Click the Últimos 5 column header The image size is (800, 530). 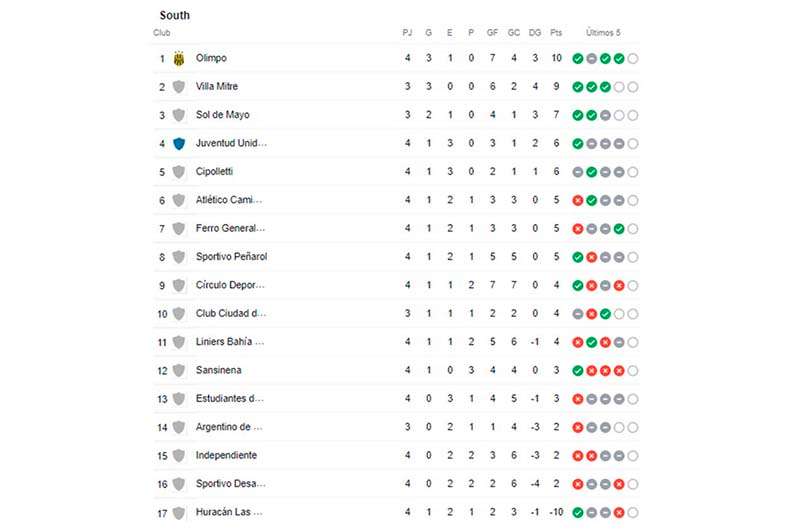coord(603,33)
